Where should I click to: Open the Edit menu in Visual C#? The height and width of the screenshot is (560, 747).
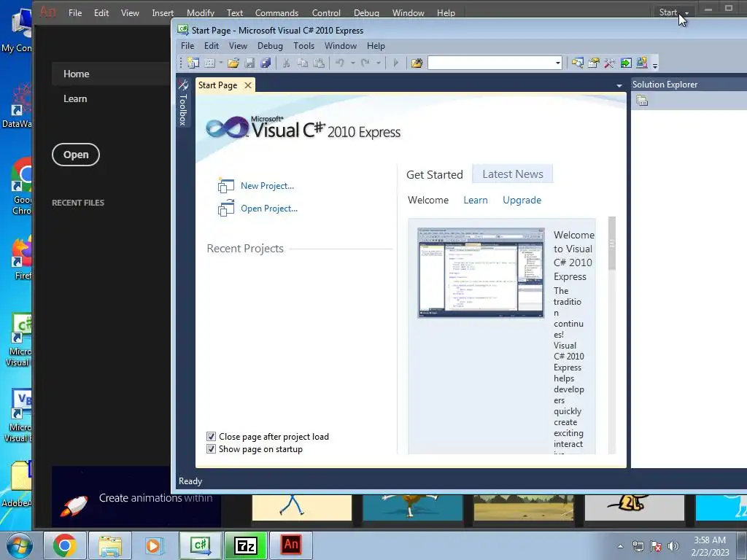(x=211, y=46)
